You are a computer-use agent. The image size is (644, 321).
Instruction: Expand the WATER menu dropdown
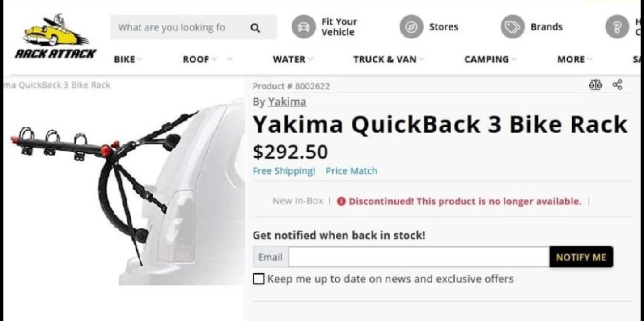click(x=292, y=59)
